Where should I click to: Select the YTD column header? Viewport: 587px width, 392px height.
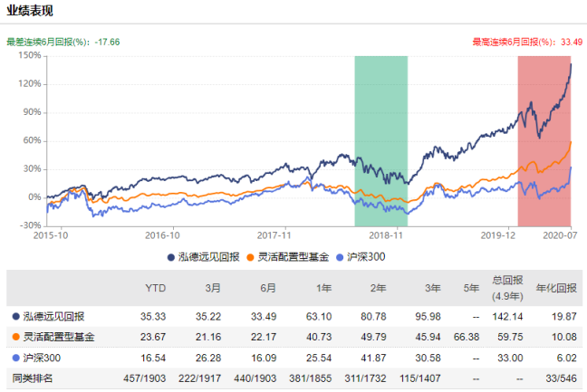pyautogui.click(x=155, y=288)
